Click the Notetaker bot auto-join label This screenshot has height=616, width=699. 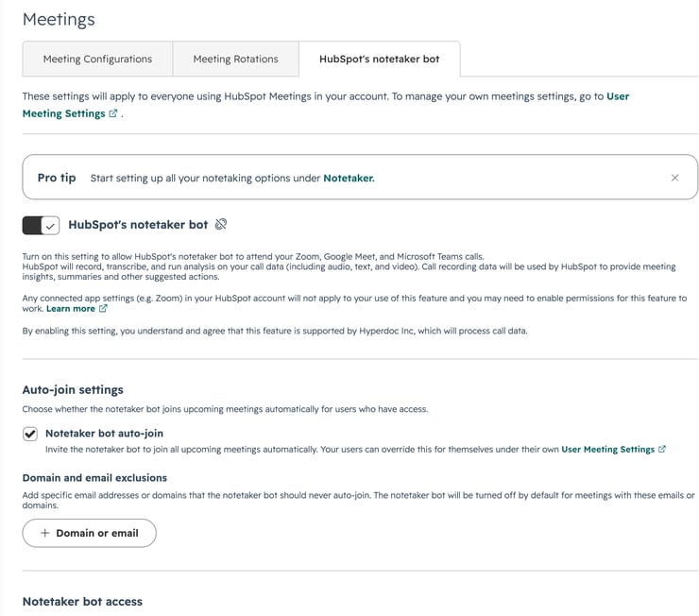pos(104,434)
